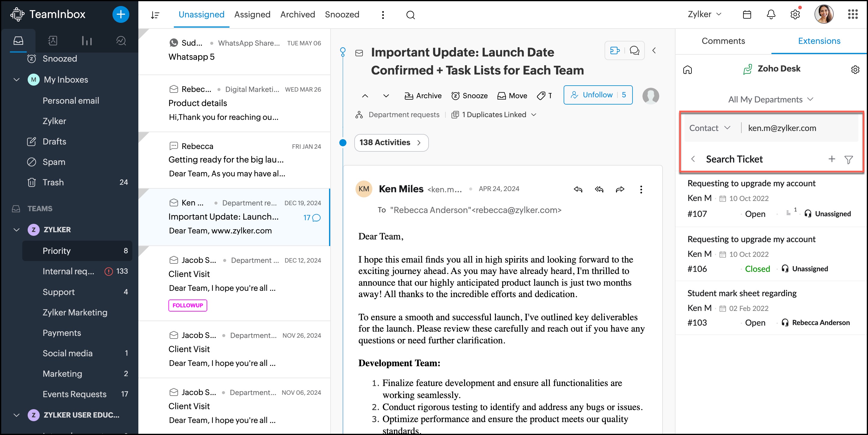868x435 pixels.
Task: Open the notifications bell
Action: click(x=771, y=14)
